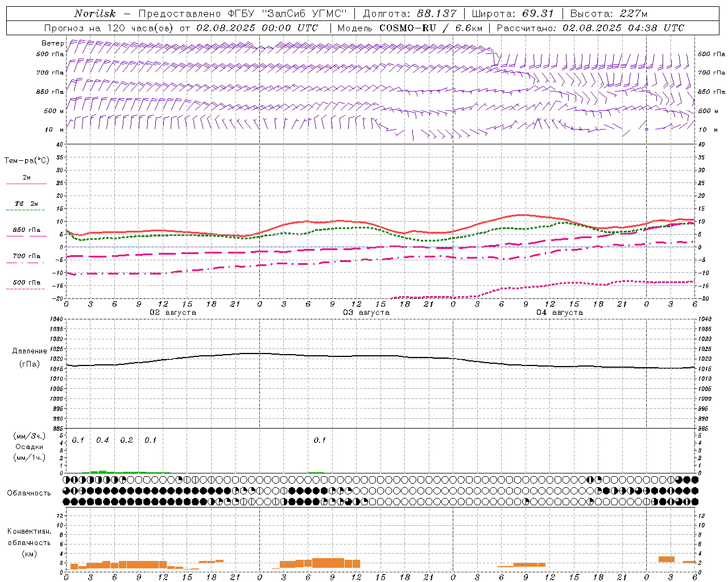Select the 'Тем-ра(°C)' temperature axis title

(x=27, y=160)
